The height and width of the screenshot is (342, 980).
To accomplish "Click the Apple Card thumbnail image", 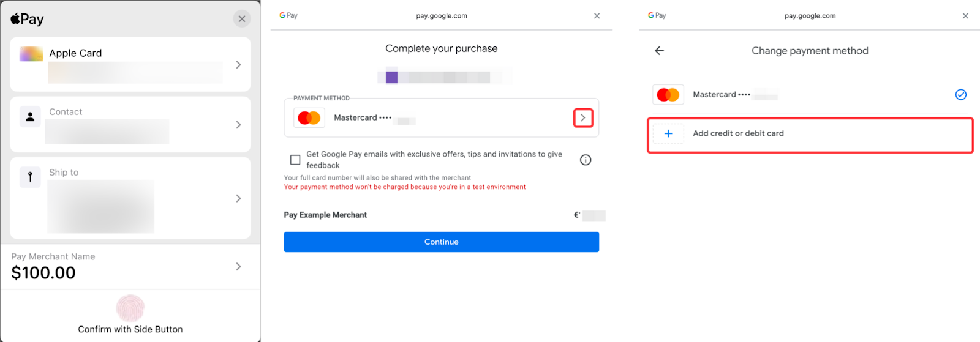I will (x=31, y=54).
